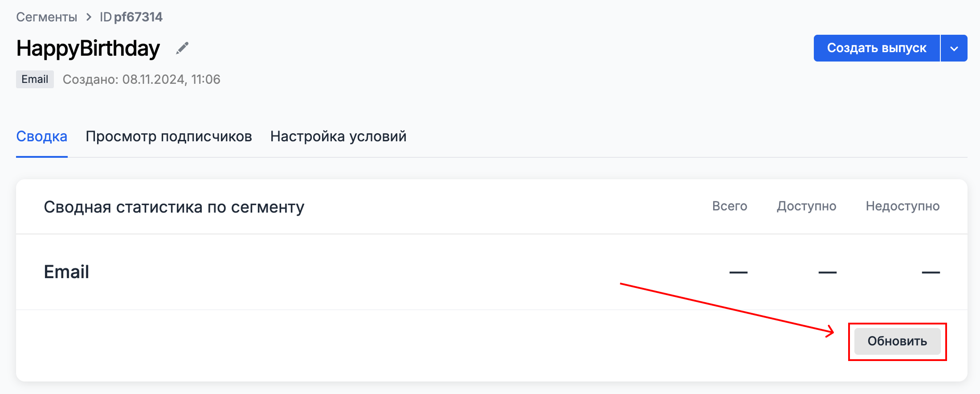Click the Обновить button
This screenshot has height=394, width=980.
[897, 341]
